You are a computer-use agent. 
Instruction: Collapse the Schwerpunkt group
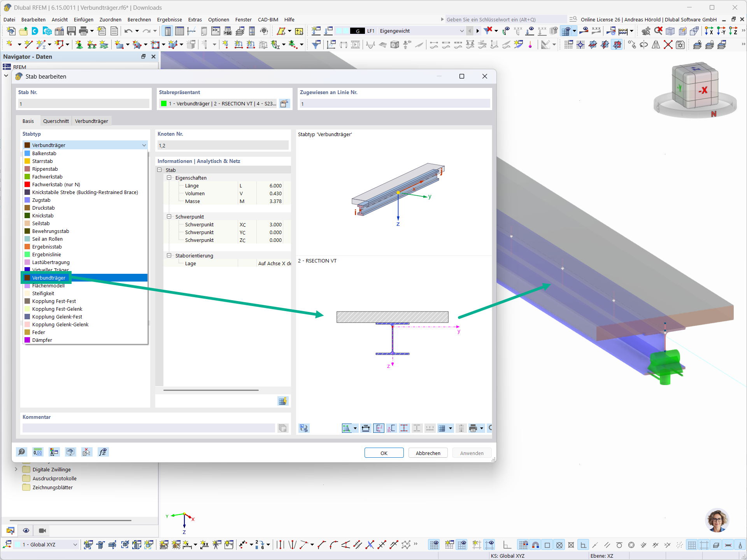169,217
